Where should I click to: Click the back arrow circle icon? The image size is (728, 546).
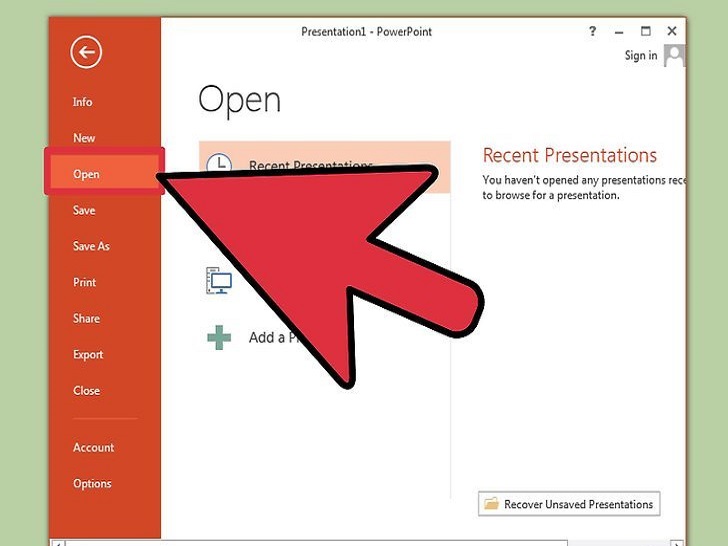86,52
